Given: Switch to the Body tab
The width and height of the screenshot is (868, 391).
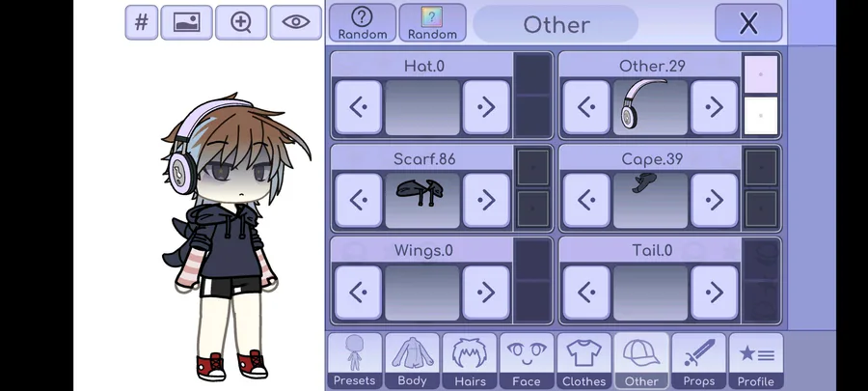Looking at the screenshot, I should click(x=413, y=360).
